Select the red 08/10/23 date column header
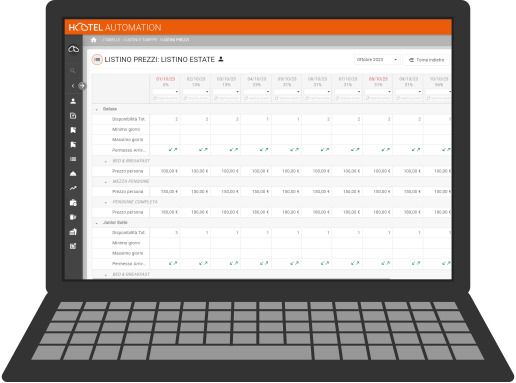Image resolution: width=516 pixels, height=383 pixels. [378, 79]
